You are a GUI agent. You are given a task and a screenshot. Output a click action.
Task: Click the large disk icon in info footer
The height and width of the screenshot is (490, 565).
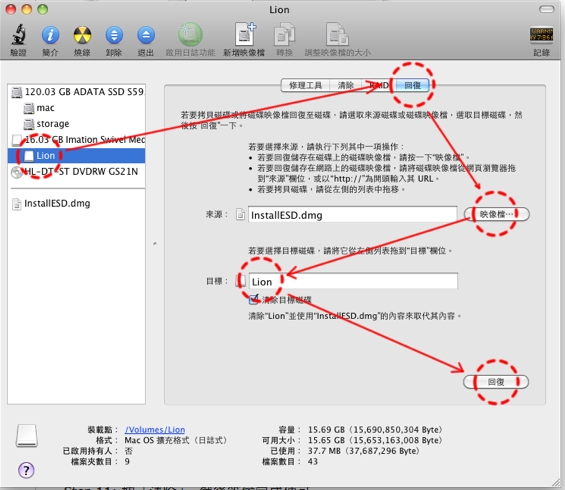27,436
